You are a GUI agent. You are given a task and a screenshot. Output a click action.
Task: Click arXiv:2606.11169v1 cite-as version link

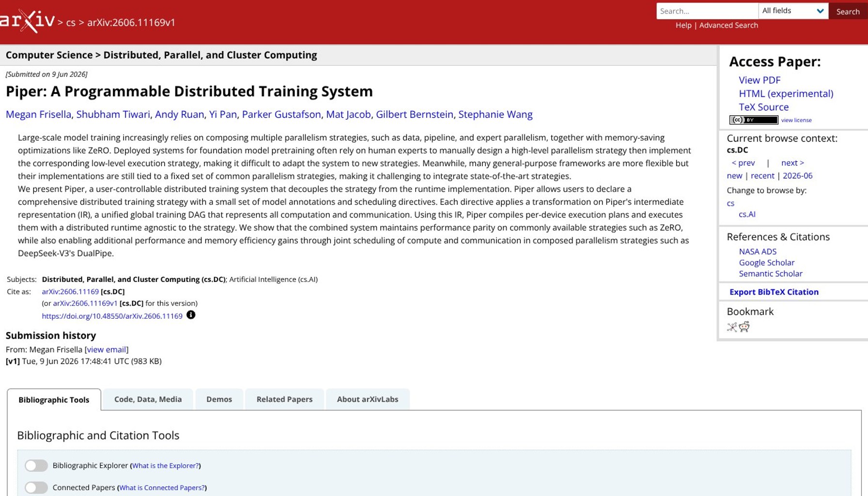click(85, 303)
